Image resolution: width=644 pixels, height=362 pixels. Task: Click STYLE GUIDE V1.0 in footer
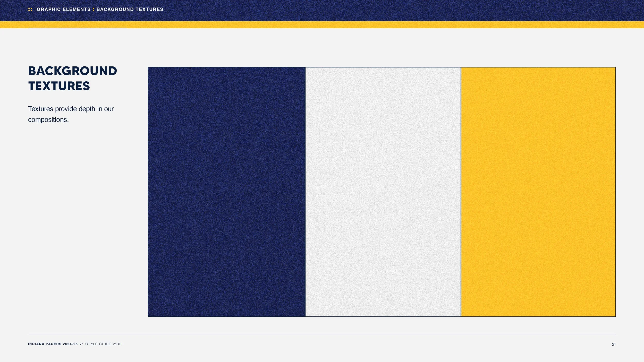coord(103,344)
